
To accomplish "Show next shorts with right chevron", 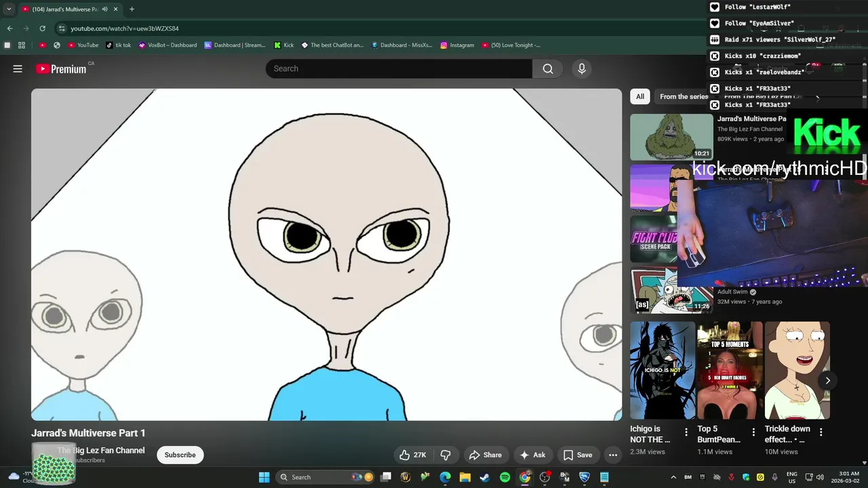I will [x=827, y=380].
